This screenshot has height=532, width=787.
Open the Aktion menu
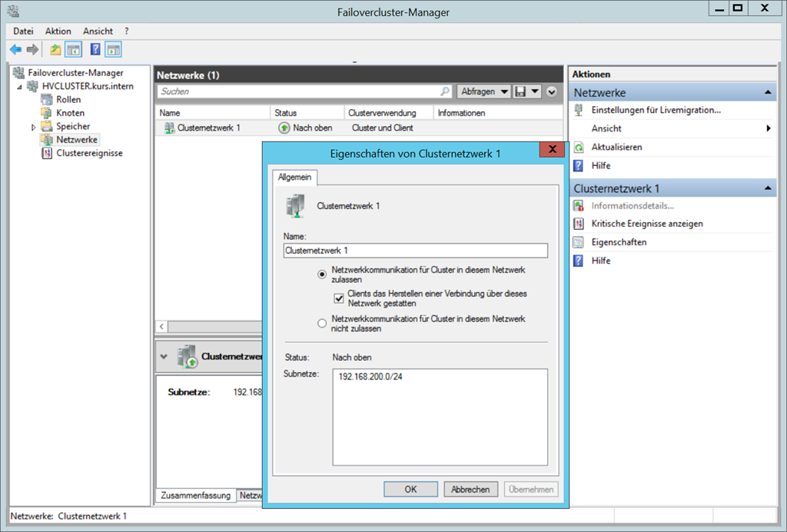pos(58,31)
